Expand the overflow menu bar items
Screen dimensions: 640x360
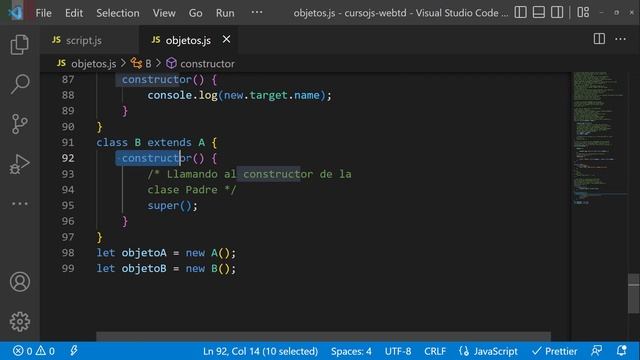(x=257, y=12)
